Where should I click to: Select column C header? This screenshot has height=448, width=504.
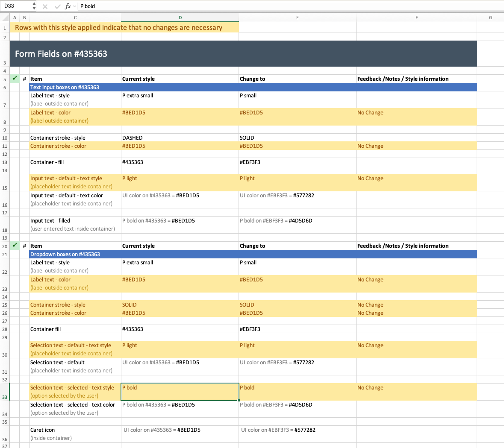click(x=75, y=18)
